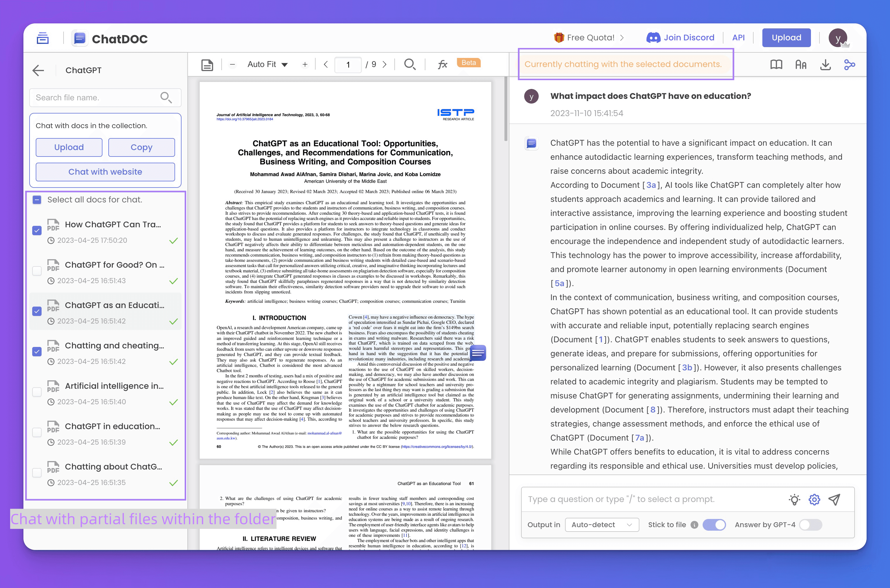Click the API menu link
The image size is (890, 588).
(x=738, y=38)
